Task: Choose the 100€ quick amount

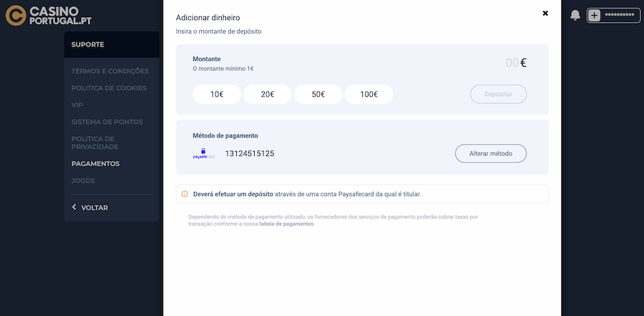Action: coord(369,95)
